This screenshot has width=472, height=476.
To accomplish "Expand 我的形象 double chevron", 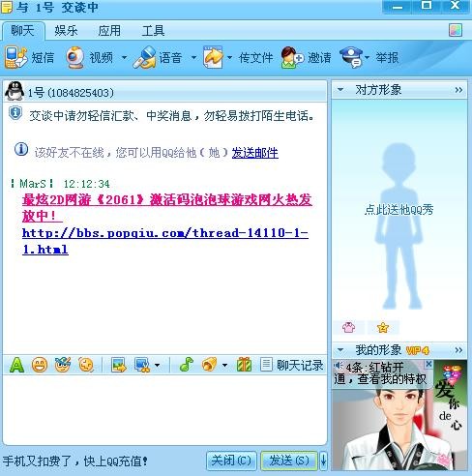I will pos(458,350).
